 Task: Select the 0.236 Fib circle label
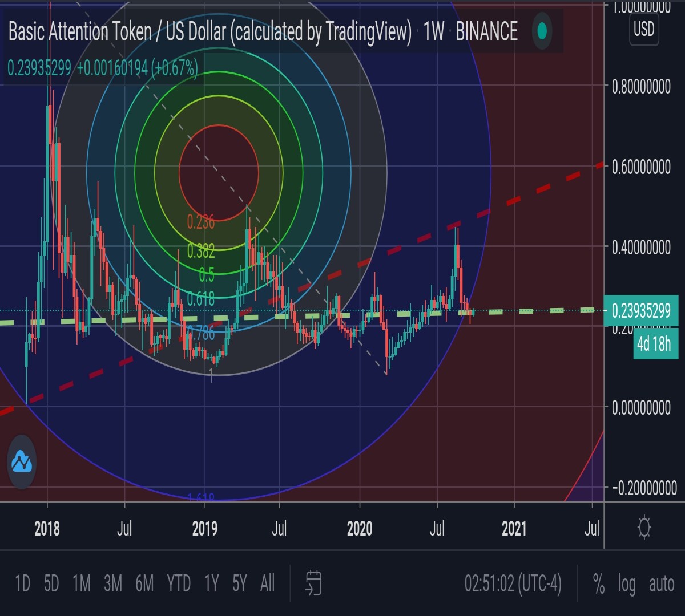201,222
